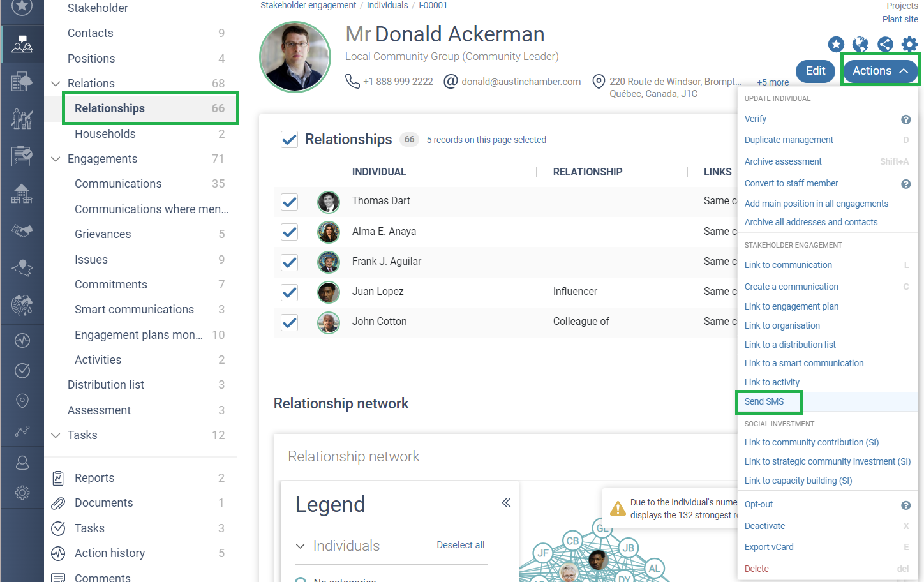
Task: Select Send SMS from the Actions menu
Action: click(764, 401)
